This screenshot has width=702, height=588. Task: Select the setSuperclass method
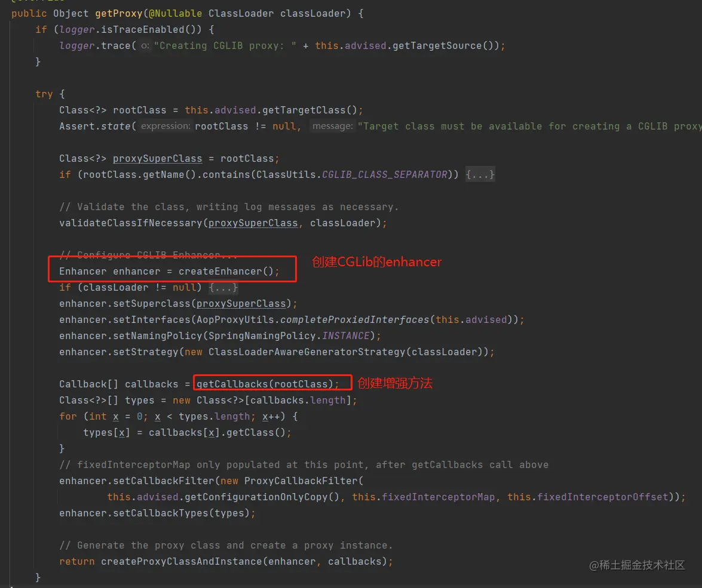[151, 303]
